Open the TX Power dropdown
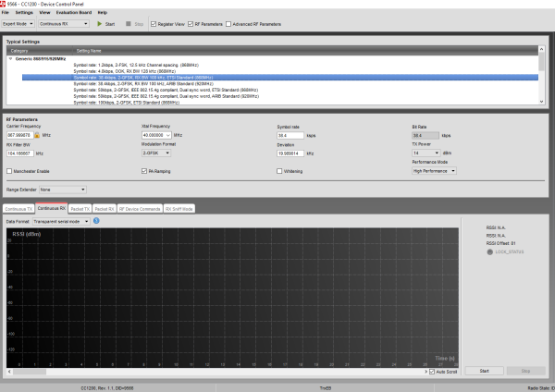This screenshot has width=555, height=392. tap(426, 153)
